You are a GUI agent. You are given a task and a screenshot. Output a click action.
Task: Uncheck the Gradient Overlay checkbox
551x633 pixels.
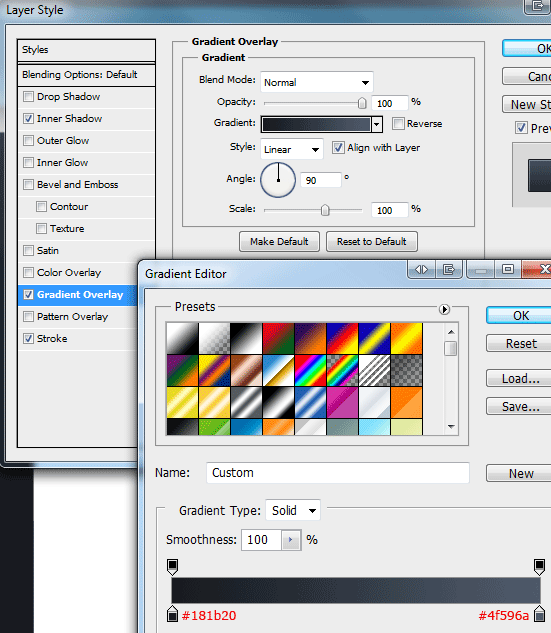click(x=28, y=295)
